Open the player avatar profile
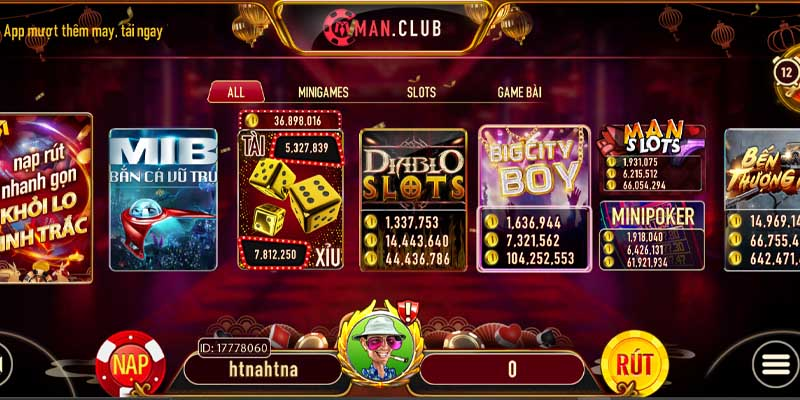 click(379, 345)
